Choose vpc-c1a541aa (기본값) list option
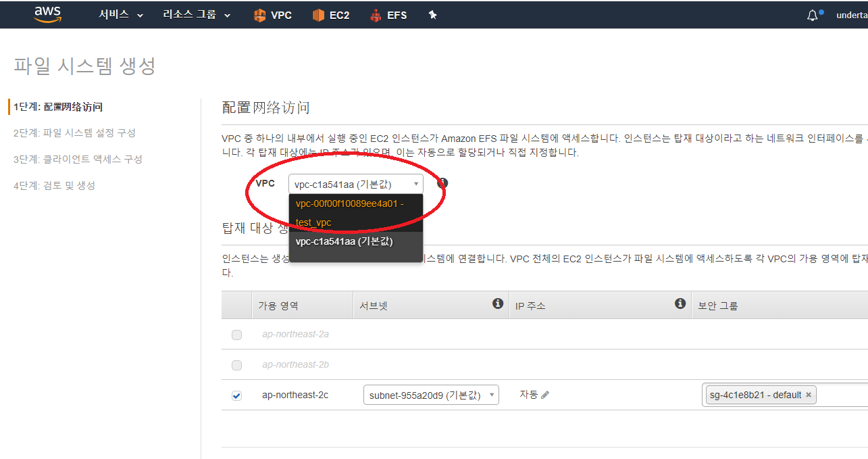 click(355, 241)
